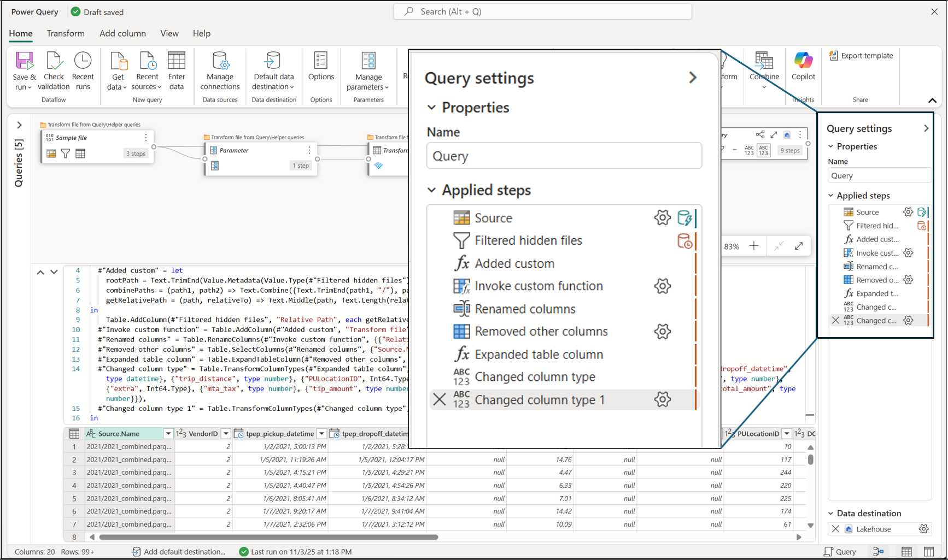The height and width of the screenshot is (560, 948).
Task: Click the 3 steps badge on Sample file
Action: tap(136, 154)
